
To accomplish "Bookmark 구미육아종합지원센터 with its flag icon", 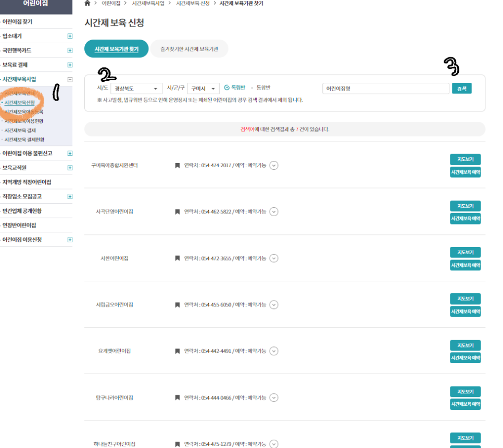I will coord(177,166).
